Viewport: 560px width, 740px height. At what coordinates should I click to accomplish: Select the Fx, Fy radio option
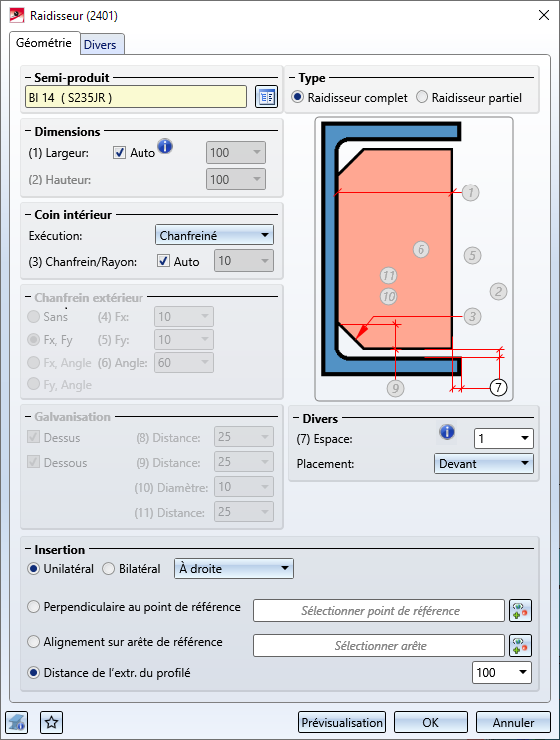click(33, 340)
